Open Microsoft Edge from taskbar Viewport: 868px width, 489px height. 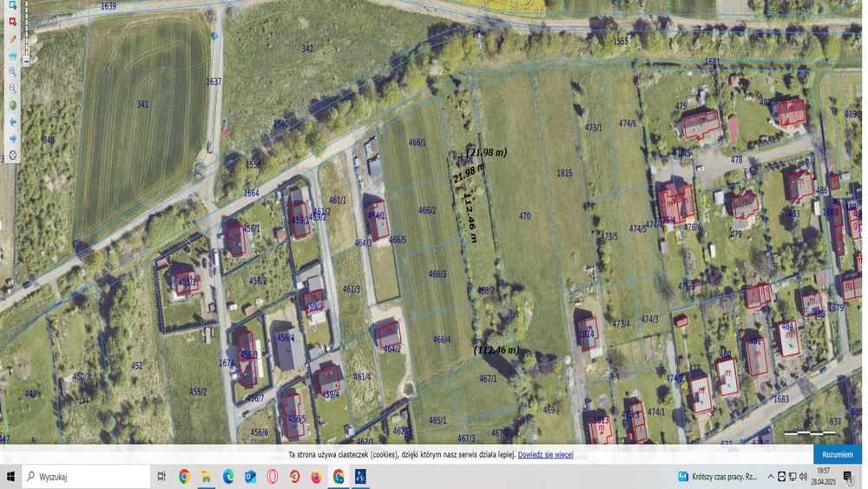point(228,476)
